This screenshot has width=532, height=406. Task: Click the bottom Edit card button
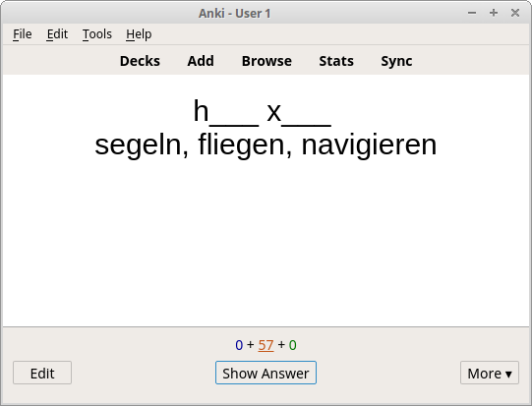pyautogui.click(x=42, y=373)
